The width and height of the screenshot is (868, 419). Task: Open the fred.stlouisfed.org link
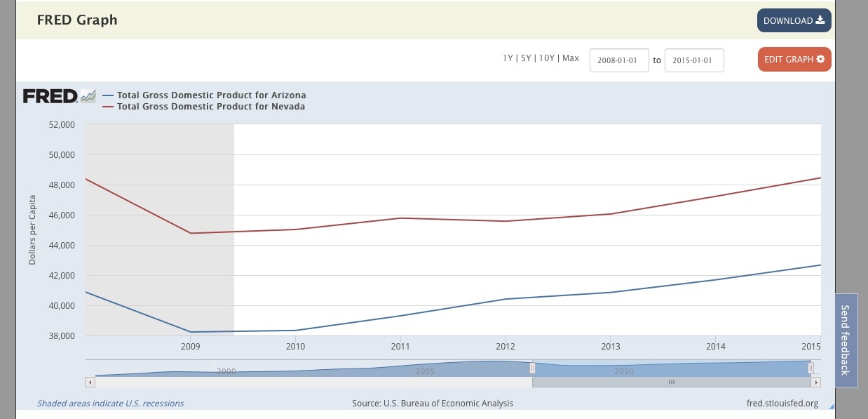pos(782,404)
